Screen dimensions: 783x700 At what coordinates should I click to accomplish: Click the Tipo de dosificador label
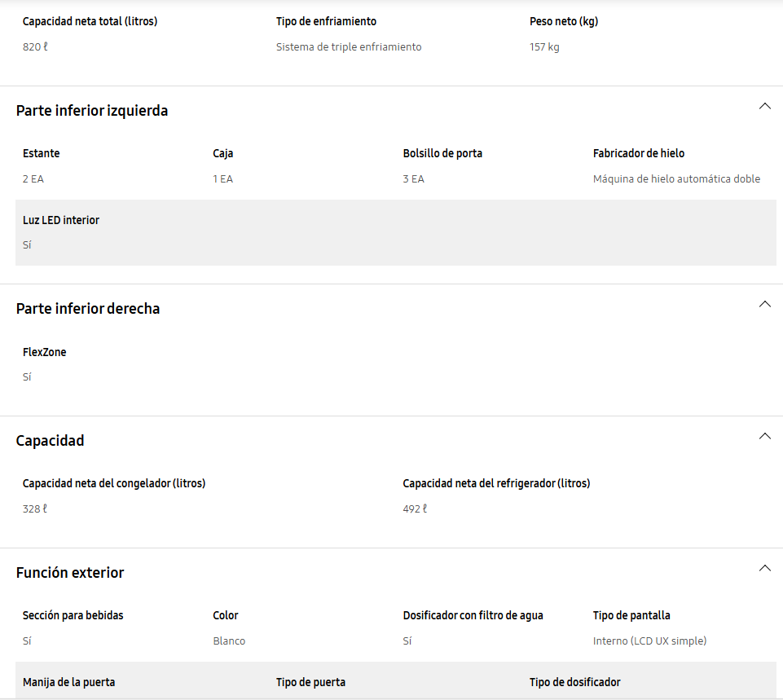(x=574, y=682)
